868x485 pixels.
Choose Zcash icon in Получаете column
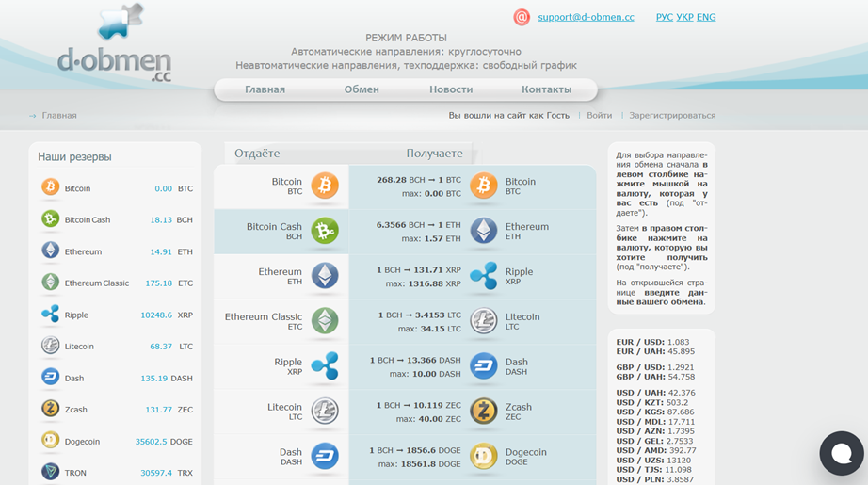[484, 411]
